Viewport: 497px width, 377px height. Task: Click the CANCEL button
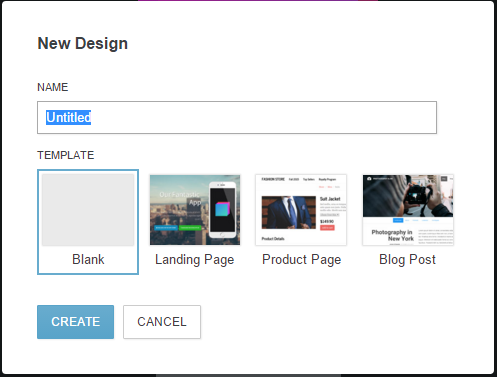162,322
